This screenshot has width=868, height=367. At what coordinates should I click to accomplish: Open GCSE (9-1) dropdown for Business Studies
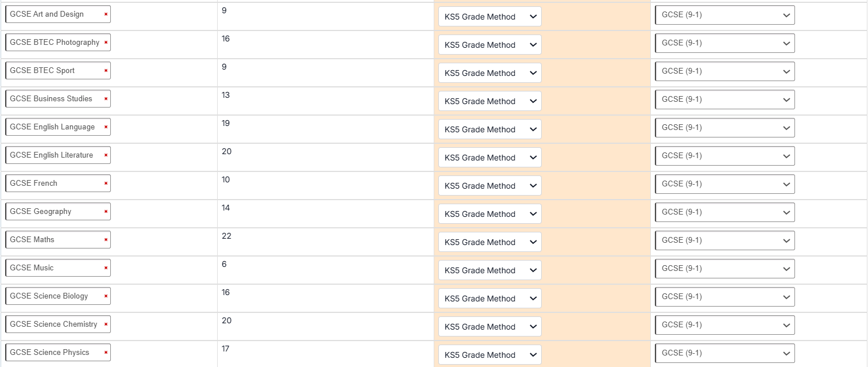[x=724, y=99]
